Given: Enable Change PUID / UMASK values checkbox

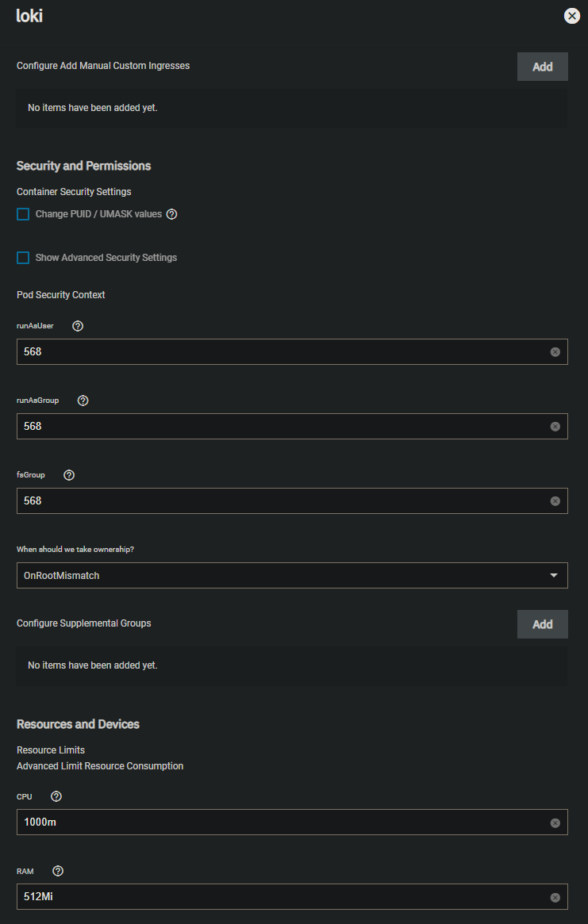Looking at the screenshot, I should point(23,214).
